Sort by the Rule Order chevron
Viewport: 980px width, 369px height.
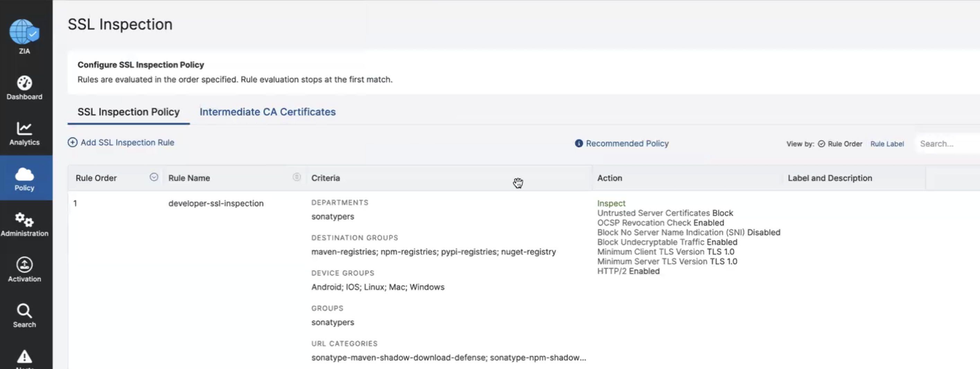click(x=154, y=177)
